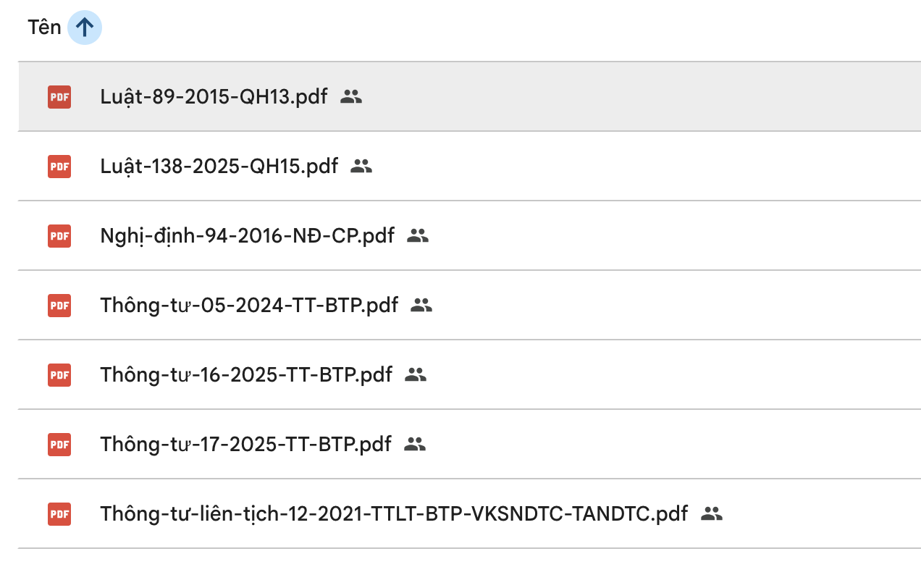Select file Nghị-định-94-2016-NĐ-CP.pdf

pyautogui.click(x=247, y=236)
